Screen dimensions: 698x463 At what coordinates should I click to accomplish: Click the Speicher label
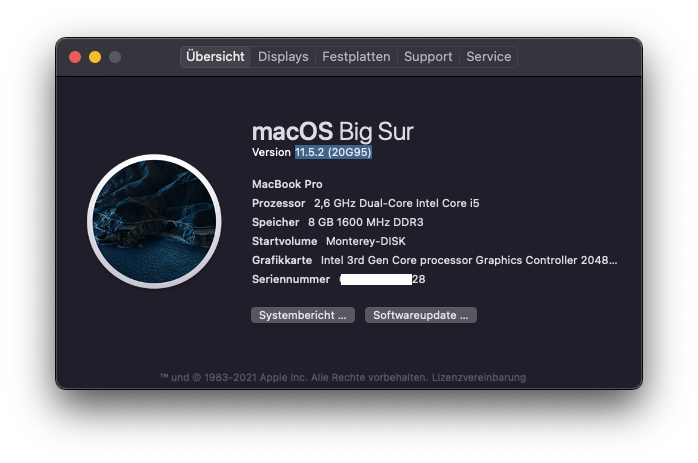click(276, 222)
